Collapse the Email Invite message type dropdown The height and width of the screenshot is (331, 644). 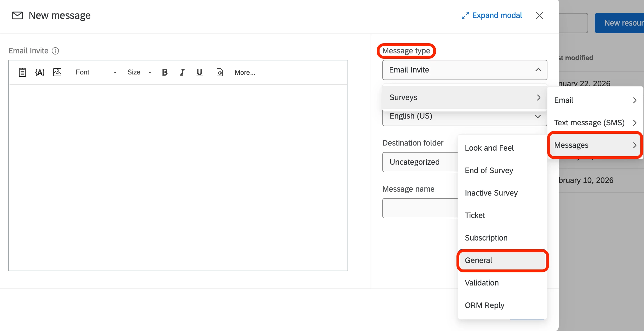465,70
